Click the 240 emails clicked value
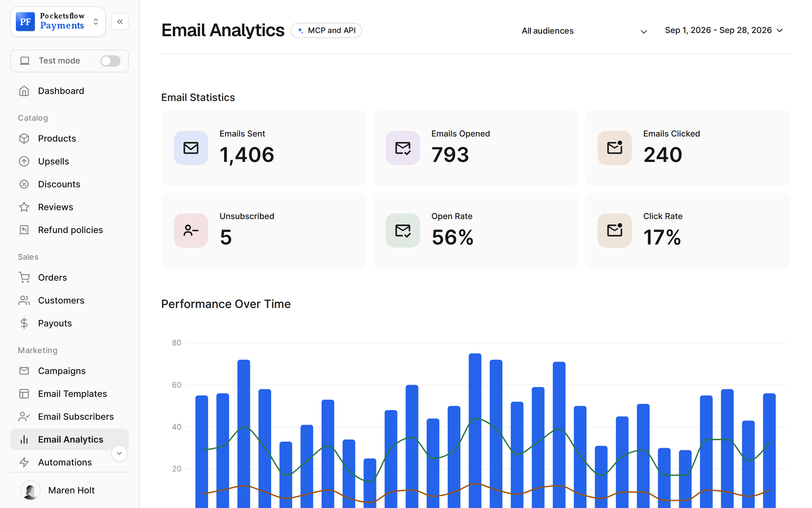The image size is (812, 508). pyautogui.click(x=663, y=155)
